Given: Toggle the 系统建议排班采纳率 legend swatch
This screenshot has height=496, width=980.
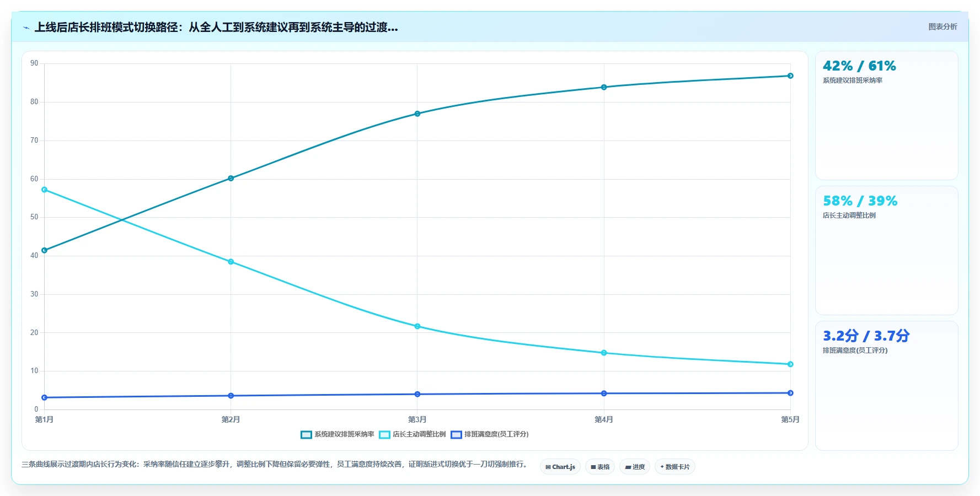Looking at the screenshot, I should point(306,435).
